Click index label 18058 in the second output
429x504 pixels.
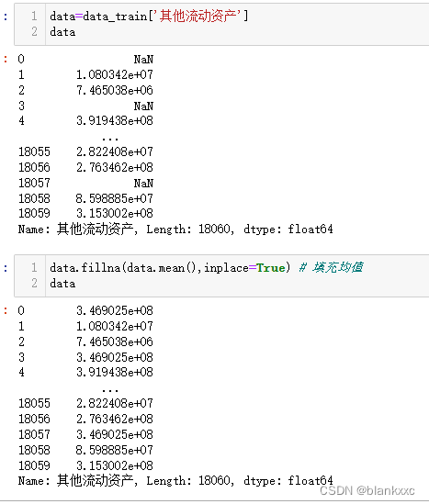34,450
